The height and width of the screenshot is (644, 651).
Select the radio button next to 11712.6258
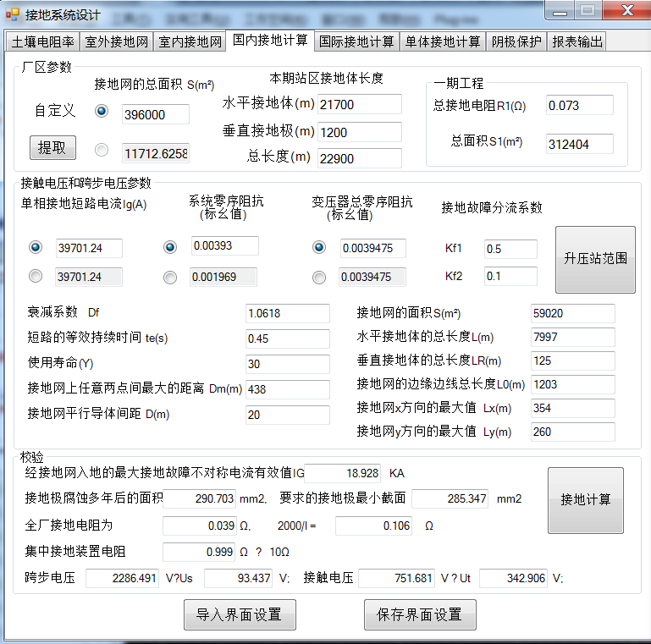102,150
